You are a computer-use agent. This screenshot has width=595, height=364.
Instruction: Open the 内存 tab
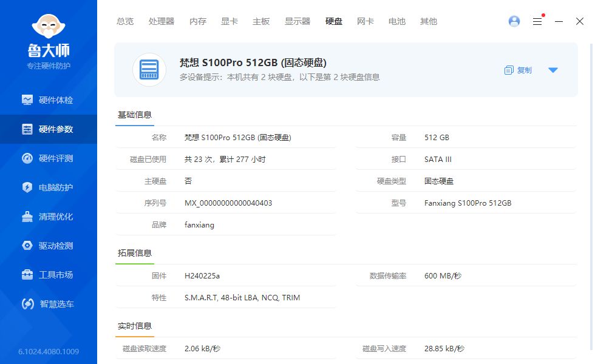198,21
